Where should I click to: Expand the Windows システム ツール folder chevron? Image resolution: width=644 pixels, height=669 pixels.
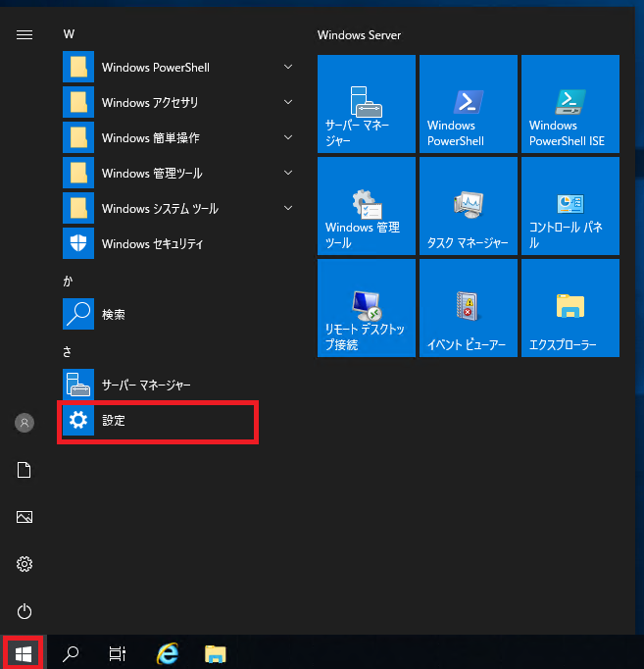(288, 208)
